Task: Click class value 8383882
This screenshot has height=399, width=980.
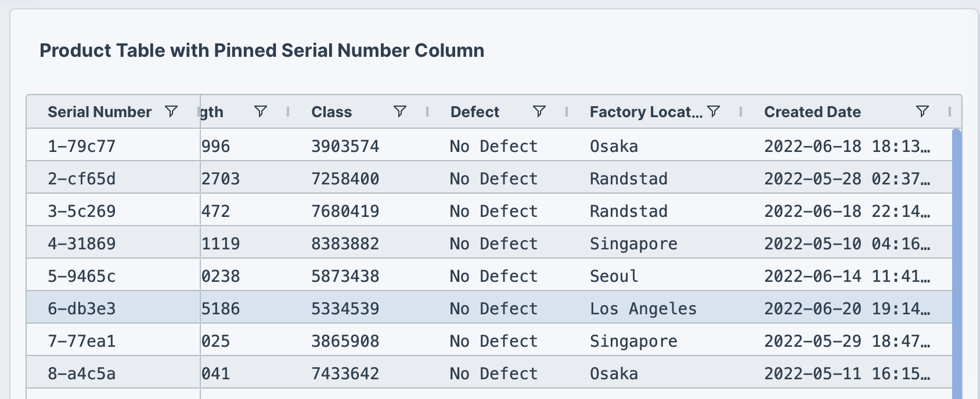Action: [345, 244]
